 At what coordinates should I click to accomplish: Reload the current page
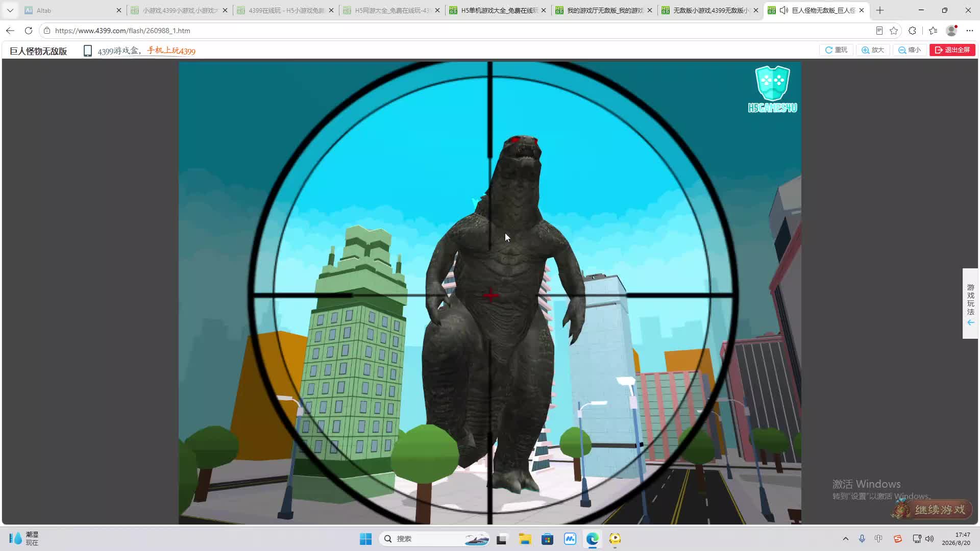29,31
